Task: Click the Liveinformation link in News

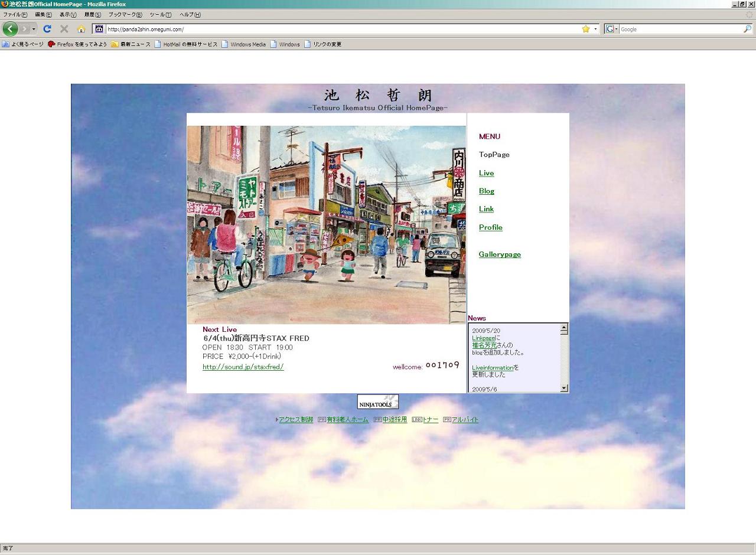Action: [x=493, y=368]
